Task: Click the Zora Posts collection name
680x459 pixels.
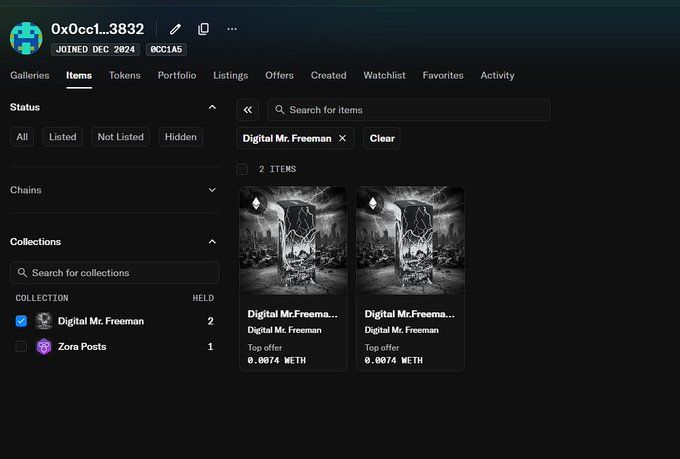Action: point(82,347)
